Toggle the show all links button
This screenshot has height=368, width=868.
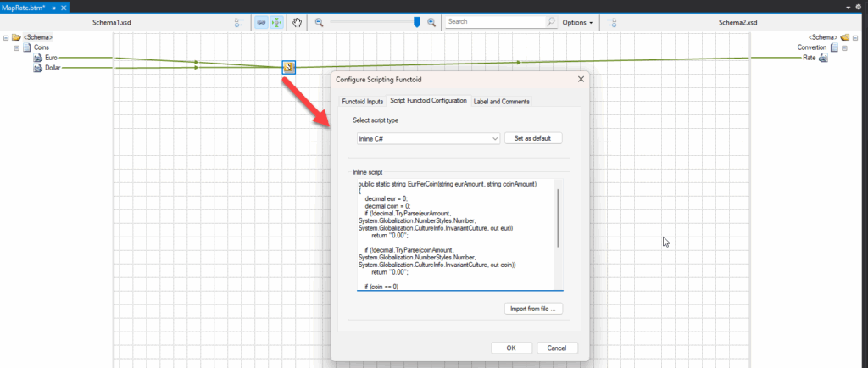coord(262,22)
